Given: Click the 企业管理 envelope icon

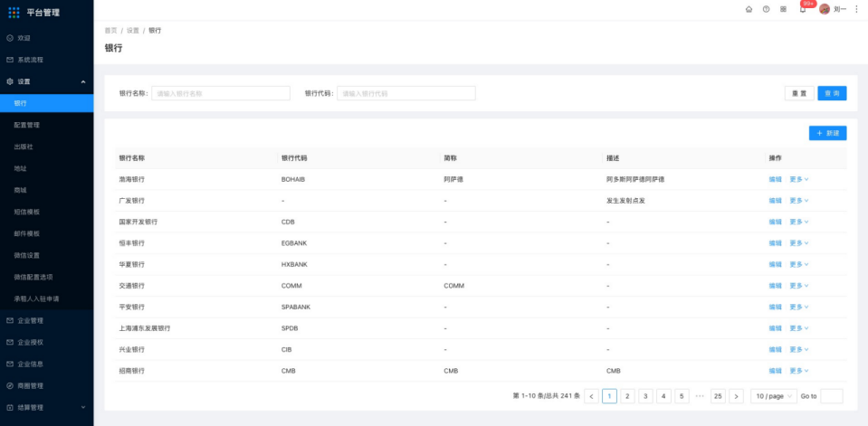Looking at the screenshot, I should [x=9, y=320].
